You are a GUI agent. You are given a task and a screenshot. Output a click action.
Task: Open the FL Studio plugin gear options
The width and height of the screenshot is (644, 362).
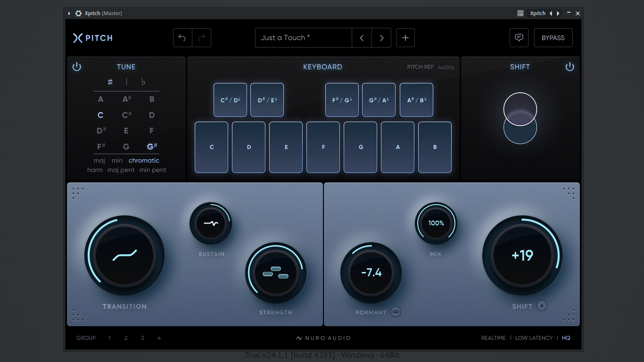[78, 13]
